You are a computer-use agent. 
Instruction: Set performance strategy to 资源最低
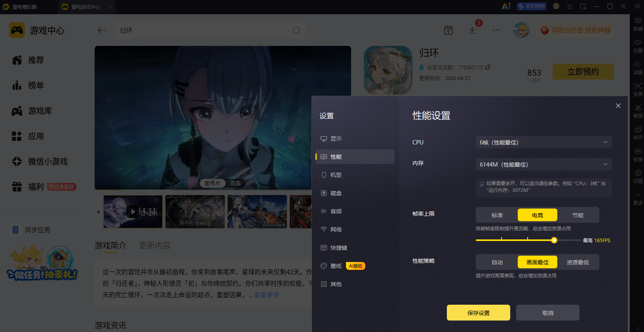[x=578, y=262]
